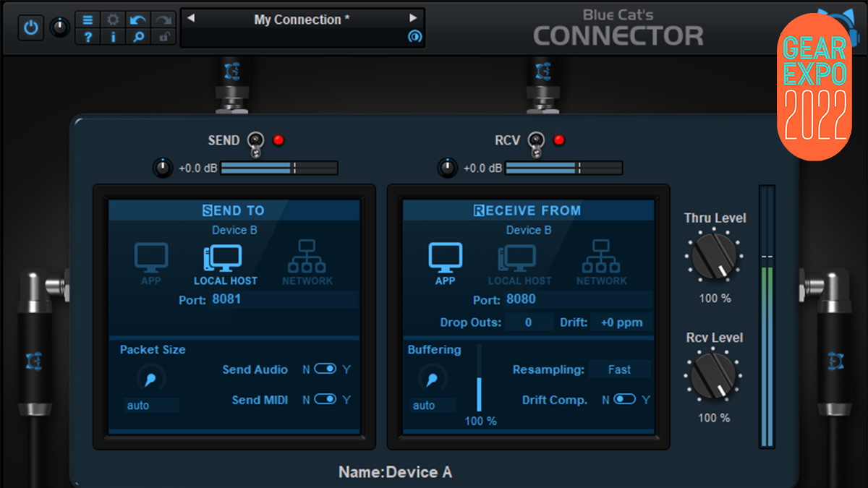Click the vertical buffering fill meter
The image size is (868, 488).
(x=479, y=378)
